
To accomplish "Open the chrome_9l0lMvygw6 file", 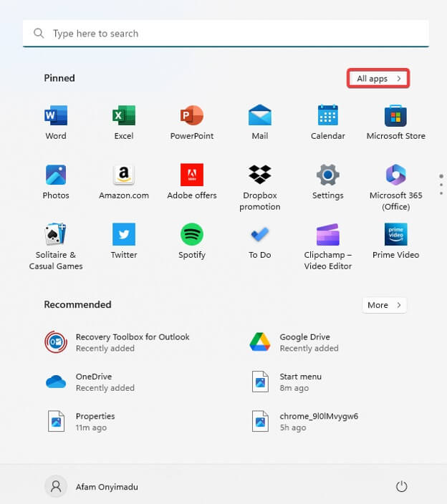I will pos(304,422).
